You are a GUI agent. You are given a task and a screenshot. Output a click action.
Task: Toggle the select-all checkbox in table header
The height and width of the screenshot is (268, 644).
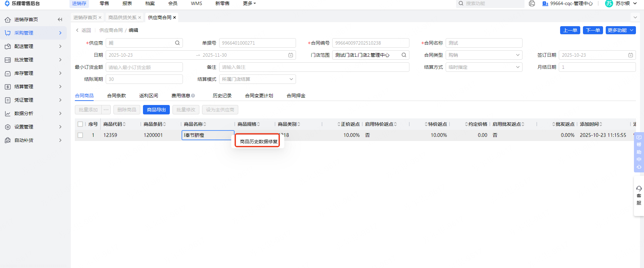(80, 124)
